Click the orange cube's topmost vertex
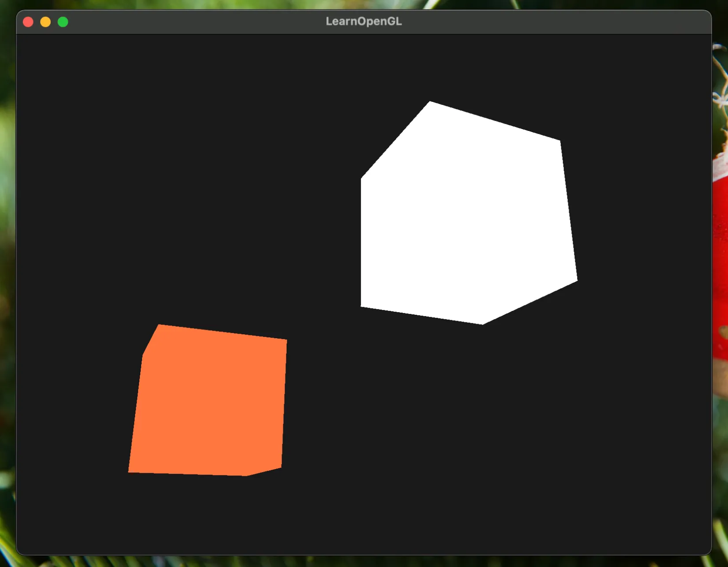This screenshot has width=728, height=567. coord(159,325)
